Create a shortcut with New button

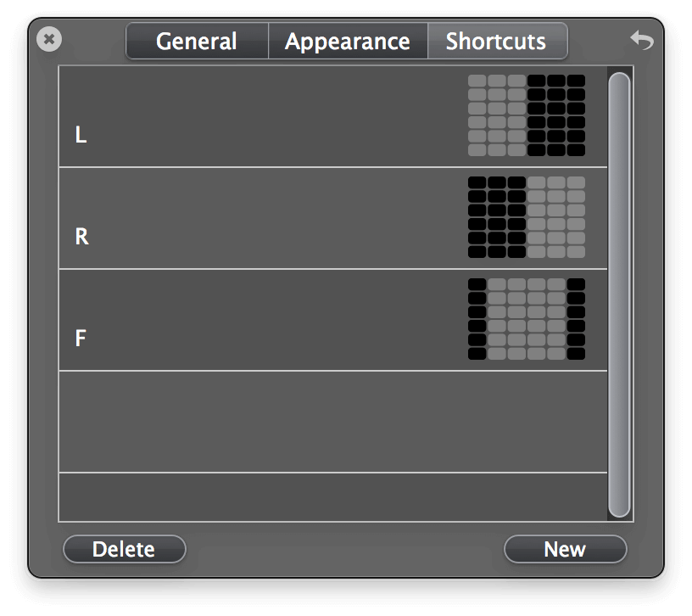[565, 549]
